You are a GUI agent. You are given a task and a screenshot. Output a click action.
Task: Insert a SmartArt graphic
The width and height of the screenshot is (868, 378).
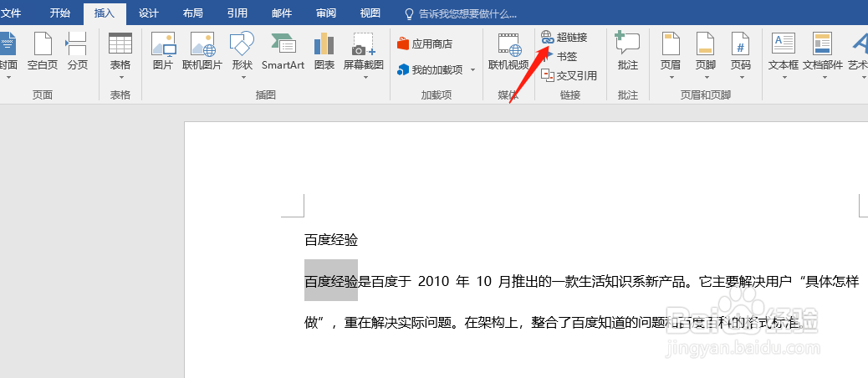pos(283,51)
